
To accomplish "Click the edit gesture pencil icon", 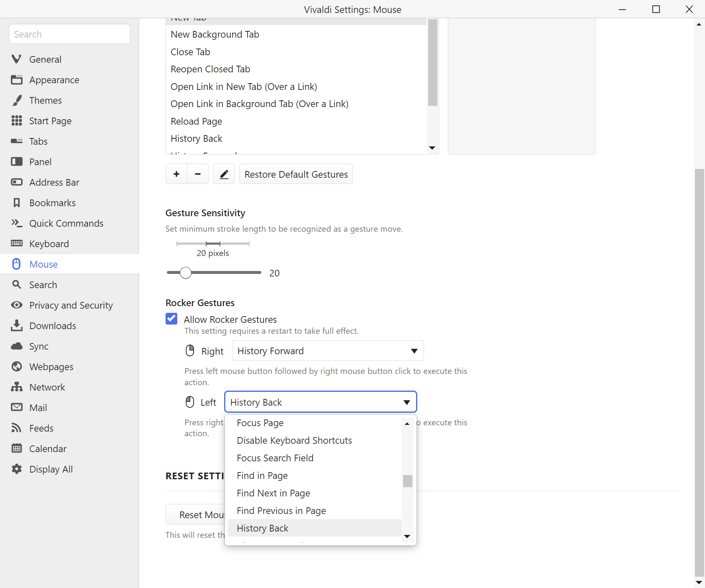I will coord(224,174).
